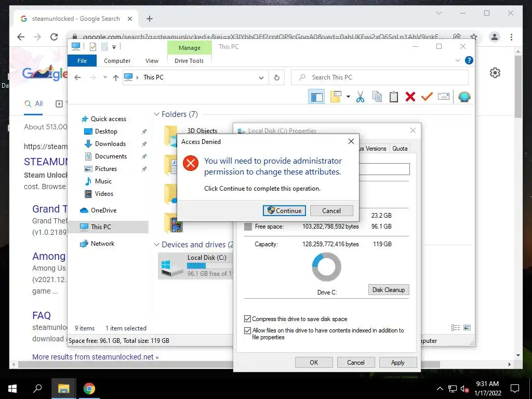Click Apply in Local Disk Properties
532x399 pixels.
[x=397, y=362]
